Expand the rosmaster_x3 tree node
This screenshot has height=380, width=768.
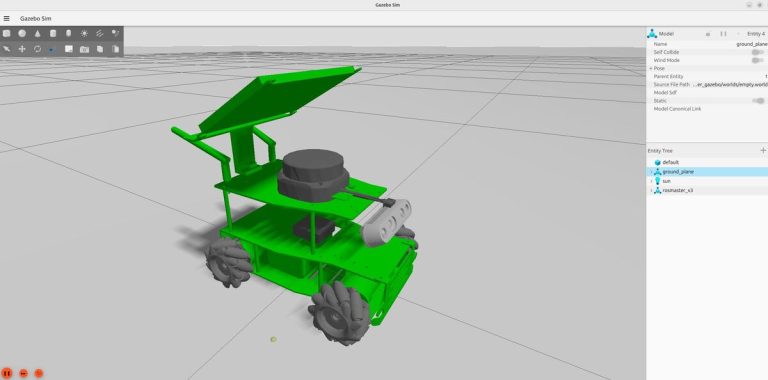tap(651, 190)
